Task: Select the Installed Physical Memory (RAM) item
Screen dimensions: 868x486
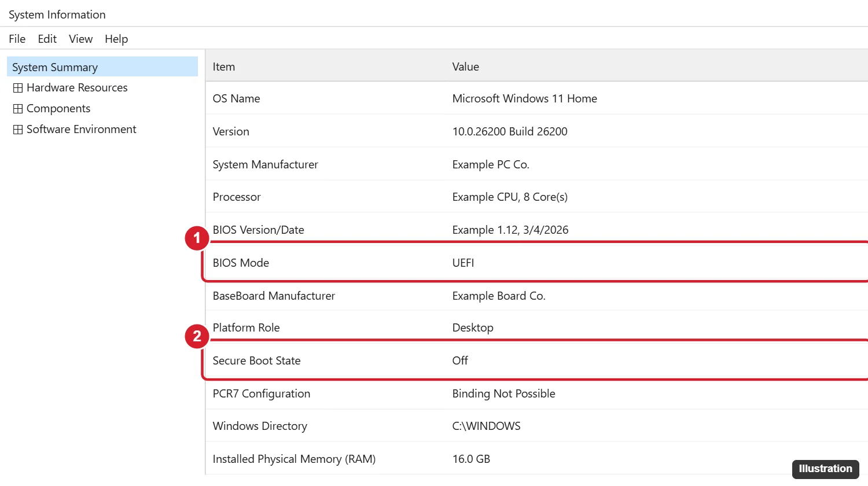Action: point(294,459)
